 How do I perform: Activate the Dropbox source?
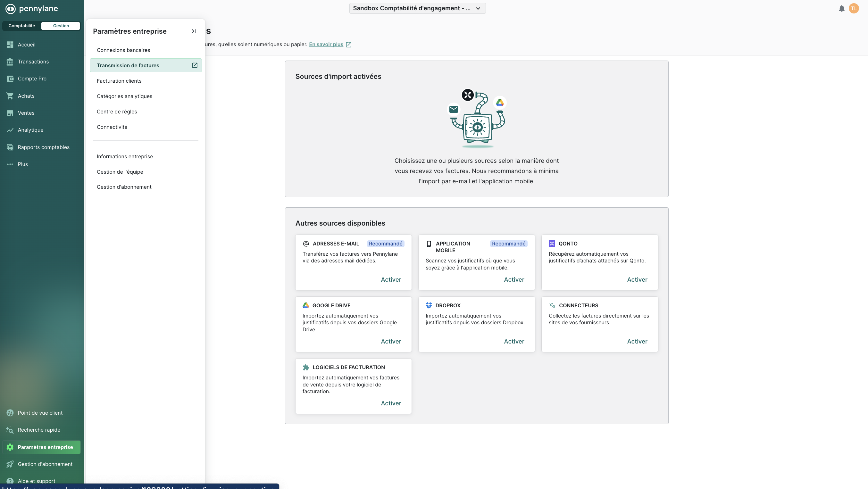coord(514,342)
